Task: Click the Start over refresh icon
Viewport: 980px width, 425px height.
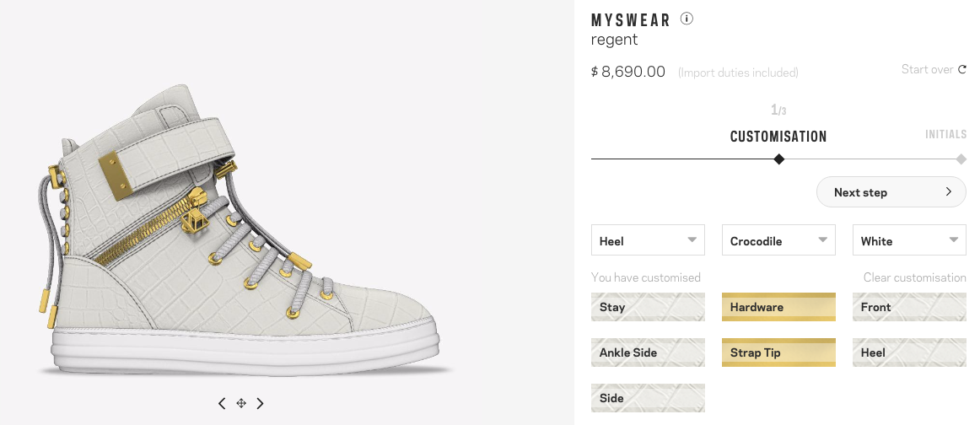Action: (962, 70)
